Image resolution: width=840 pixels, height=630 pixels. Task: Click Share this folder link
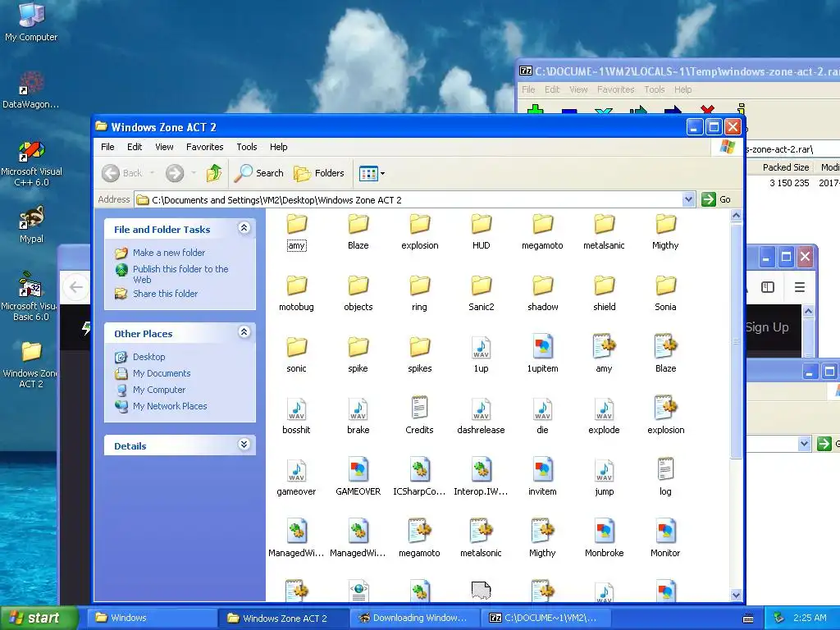coord(165,294)
